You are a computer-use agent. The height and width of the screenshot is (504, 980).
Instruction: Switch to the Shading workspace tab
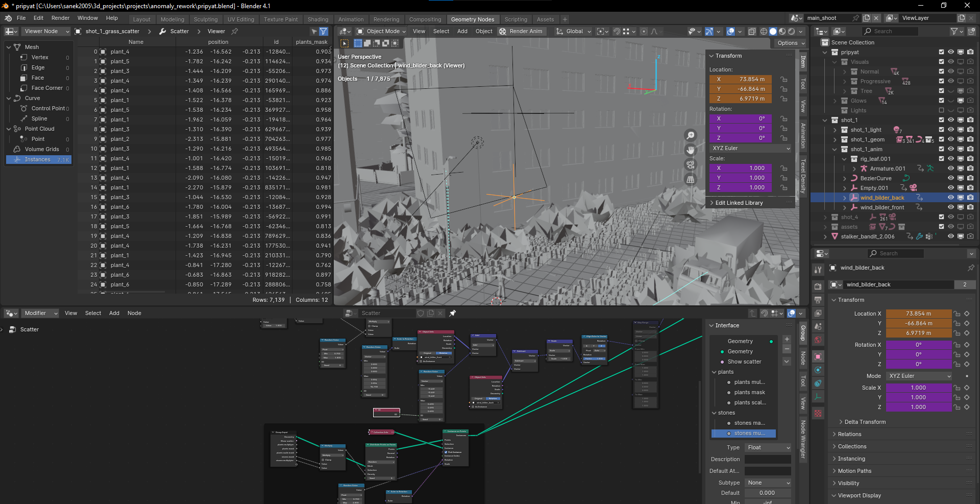tap(317, 19)
